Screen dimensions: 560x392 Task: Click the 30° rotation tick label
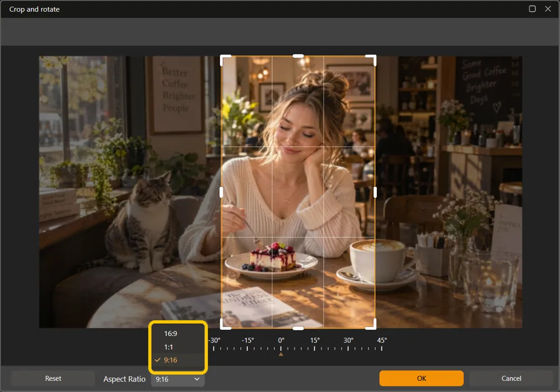348,340
